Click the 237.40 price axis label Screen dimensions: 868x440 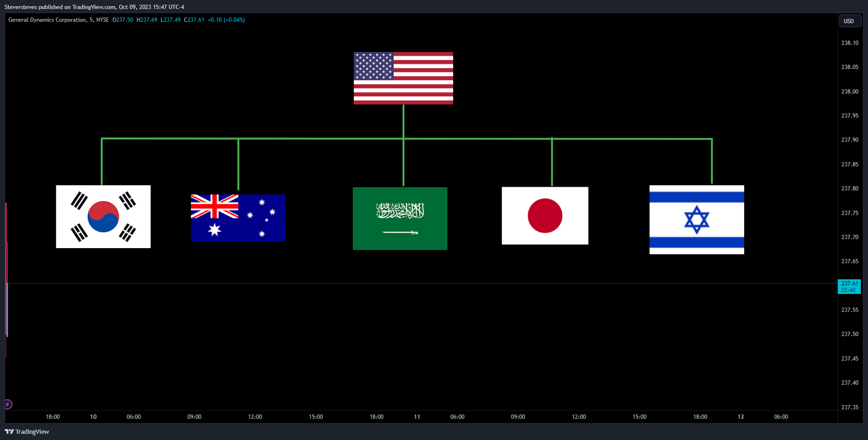[x=850, y=383]
